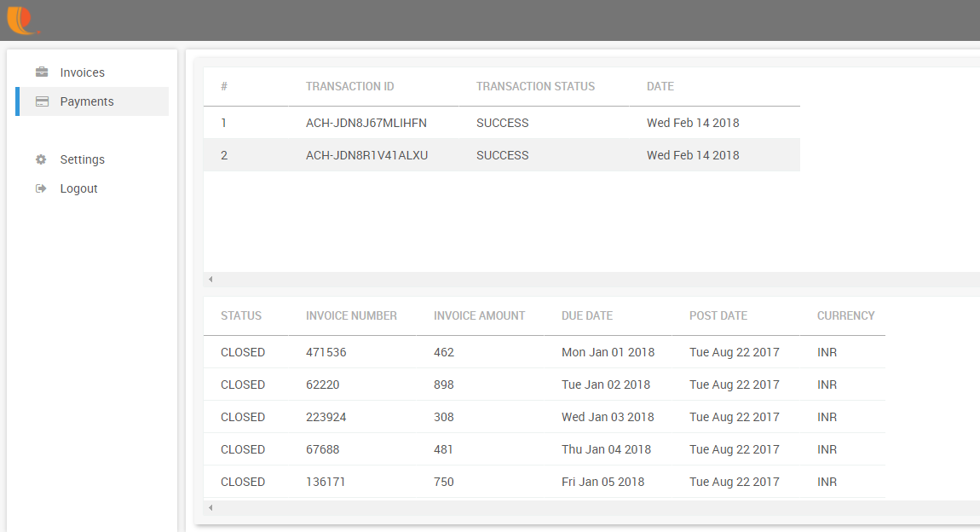Open the Invoices menu item
The height and width of the screenshot is (532, 980).
[82, 73]
